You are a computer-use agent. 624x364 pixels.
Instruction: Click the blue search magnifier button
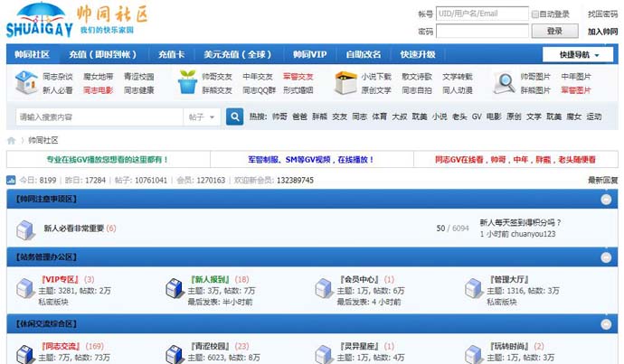point(234,117)
